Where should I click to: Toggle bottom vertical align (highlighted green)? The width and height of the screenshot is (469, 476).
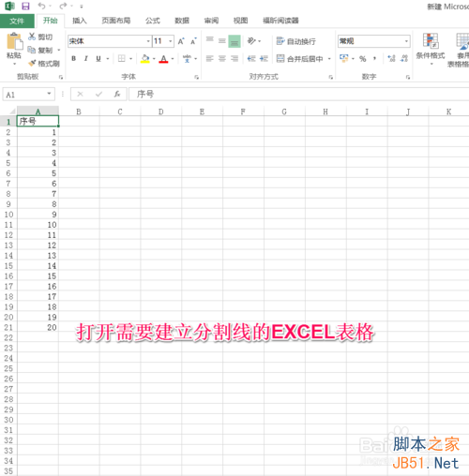234,41
